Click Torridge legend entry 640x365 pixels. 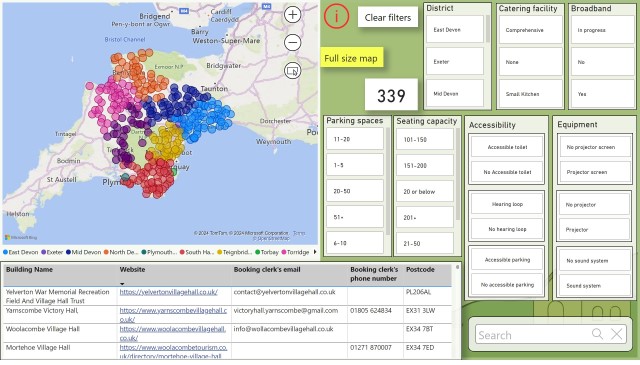coord(295,252)
